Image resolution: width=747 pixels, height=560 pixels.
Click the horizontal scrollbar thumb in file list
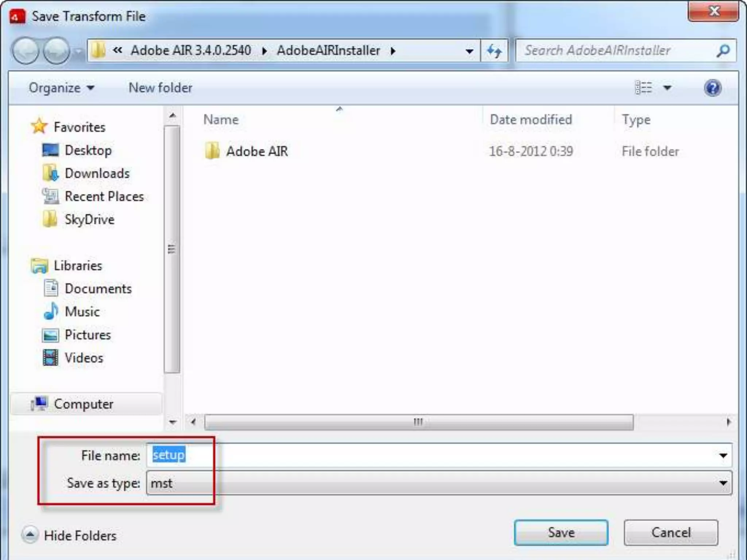tap(419, 422)
